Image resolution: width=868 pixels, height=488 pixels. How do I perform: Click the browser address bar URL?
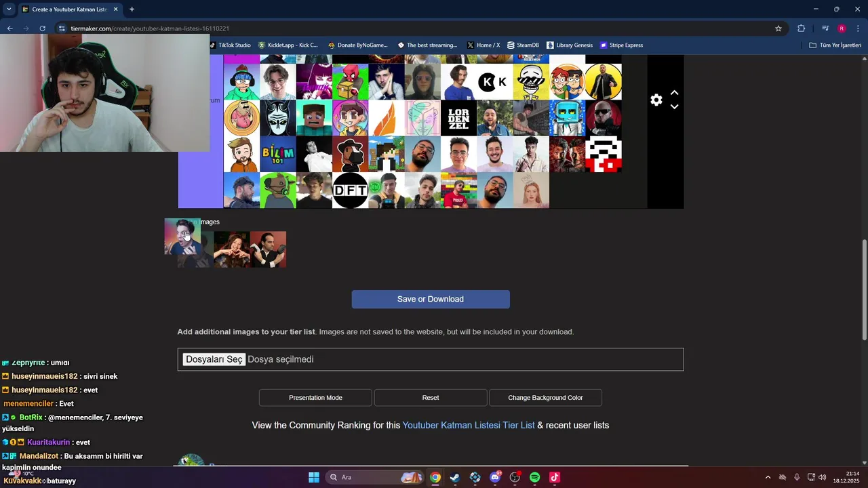click(x=150, y=28)
